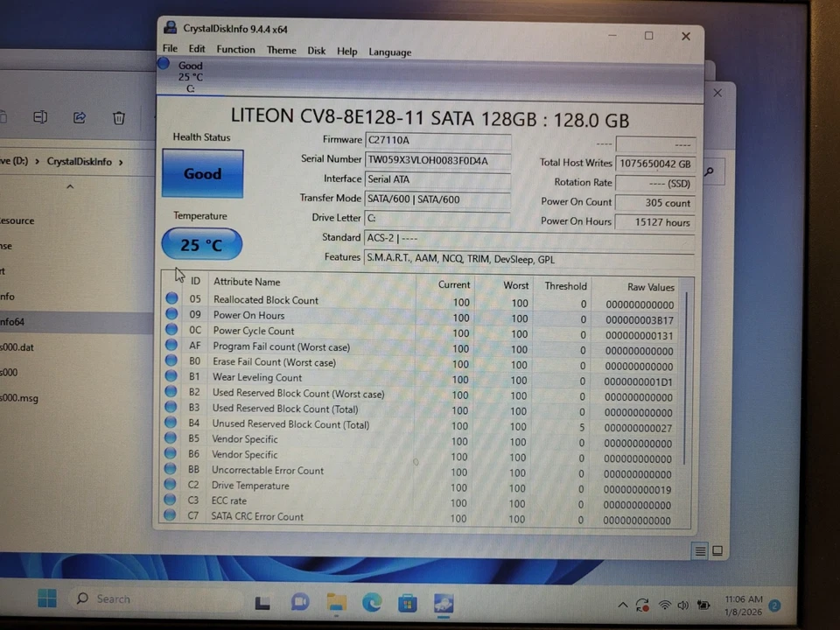The width and height of the screenshot is (840, 630).
Task: Expand breadcrumb arrow after drive (D:)
Action: click(35, 161)
